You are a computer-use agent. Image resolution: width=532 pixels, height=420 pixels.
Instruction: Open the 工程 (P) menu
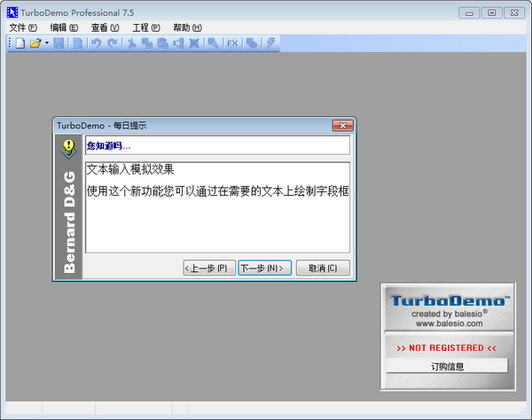146,27
